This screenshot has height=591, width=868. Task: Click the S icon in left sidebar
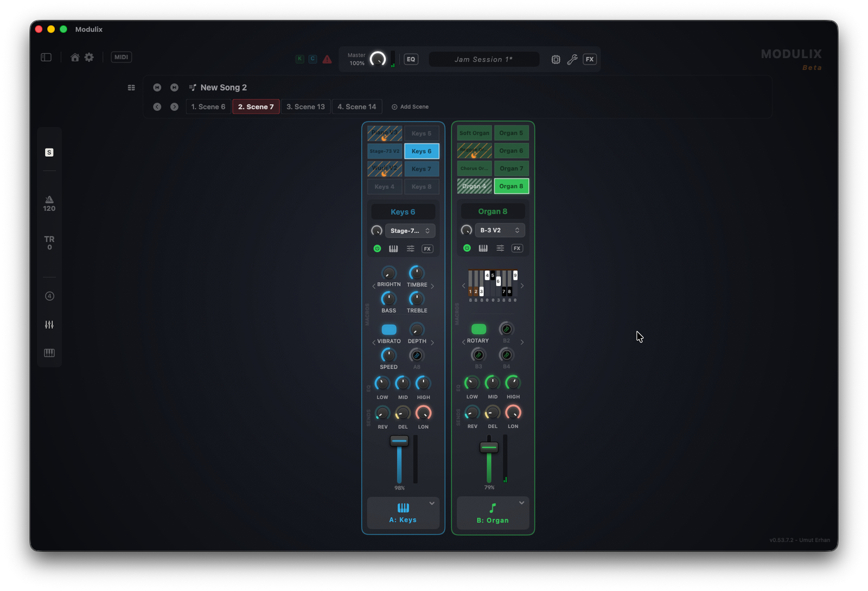tap(49, 152)
